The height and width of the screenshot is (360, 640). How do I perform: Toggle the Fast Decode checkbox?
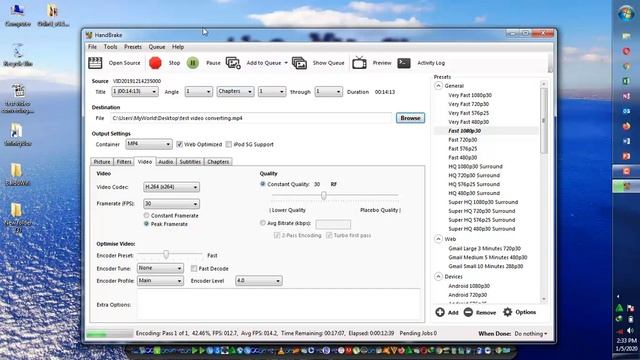coord(194,269)
